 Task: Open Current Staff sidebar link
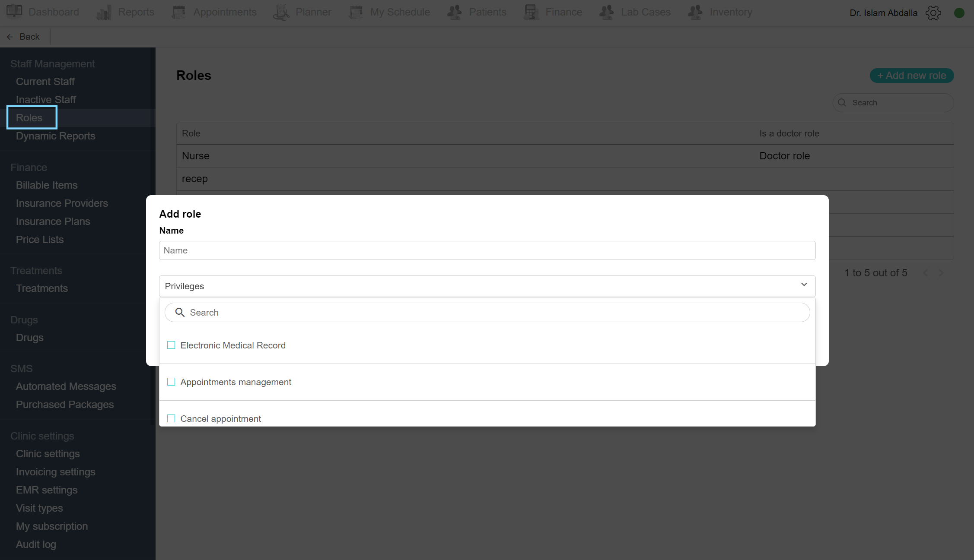[x=45, y=82]
